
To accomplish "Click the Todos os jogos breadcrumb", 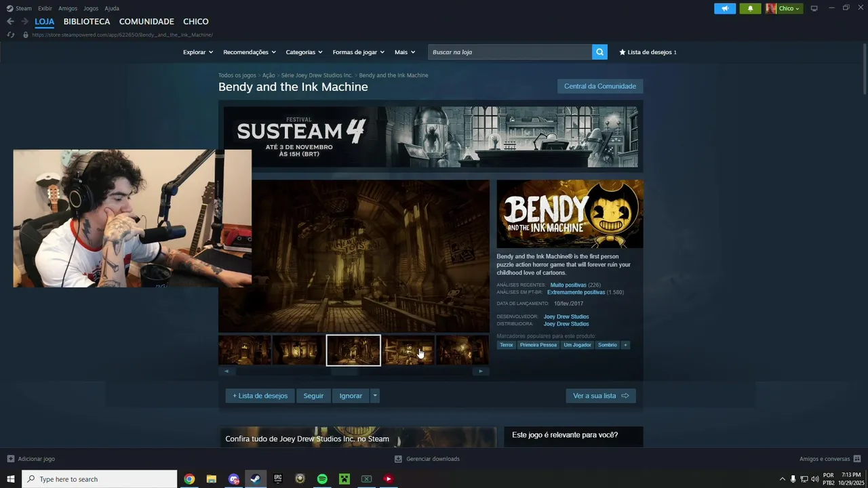I will click(x=237, y=75).
